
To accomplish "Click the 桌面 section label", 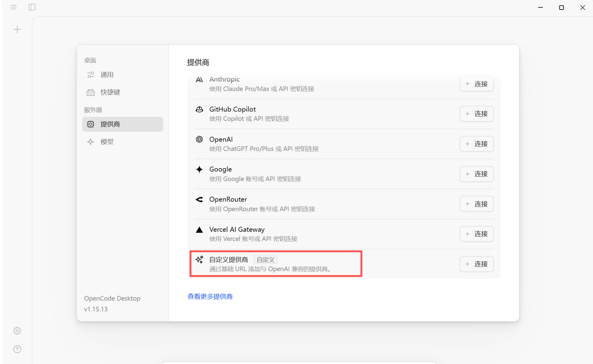I will (x=90, y=60).
